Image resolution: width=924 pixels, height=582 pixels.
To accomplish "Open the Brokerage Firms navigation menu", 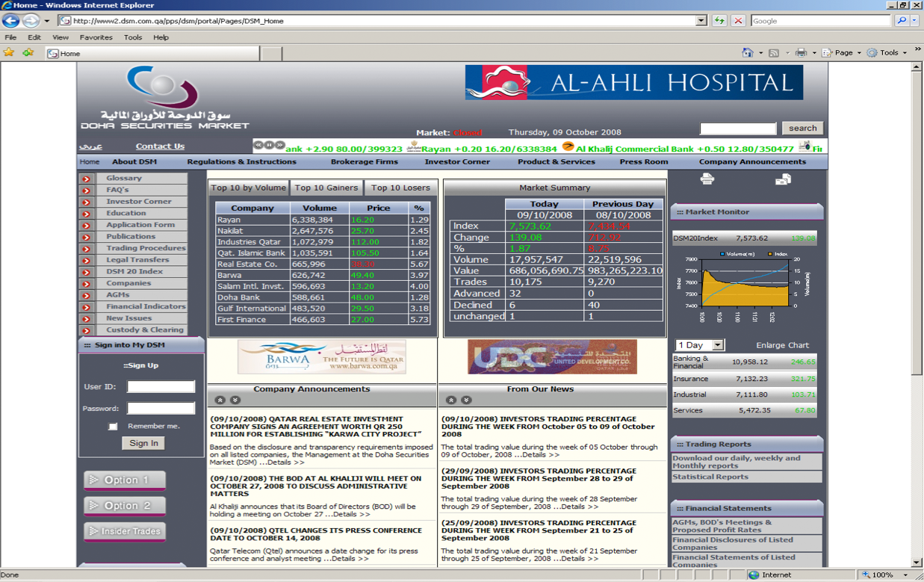I will 364,162.
